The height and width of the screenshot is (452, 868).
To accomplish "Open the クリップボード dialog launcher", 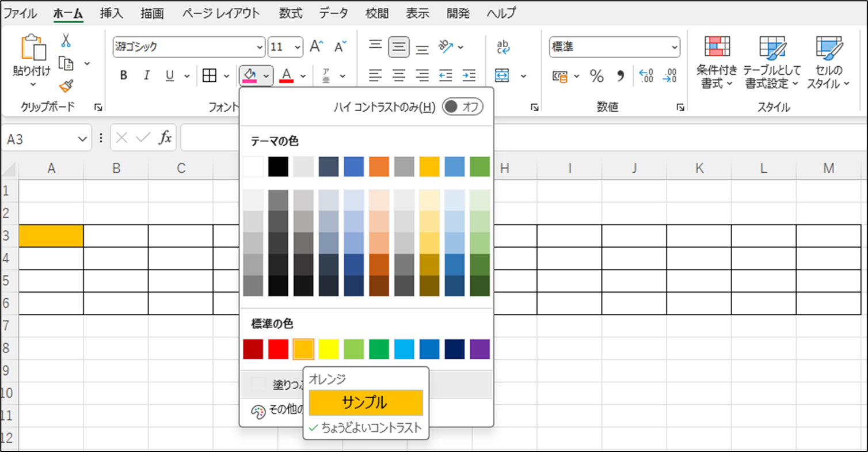I will [x=98, y=107].
